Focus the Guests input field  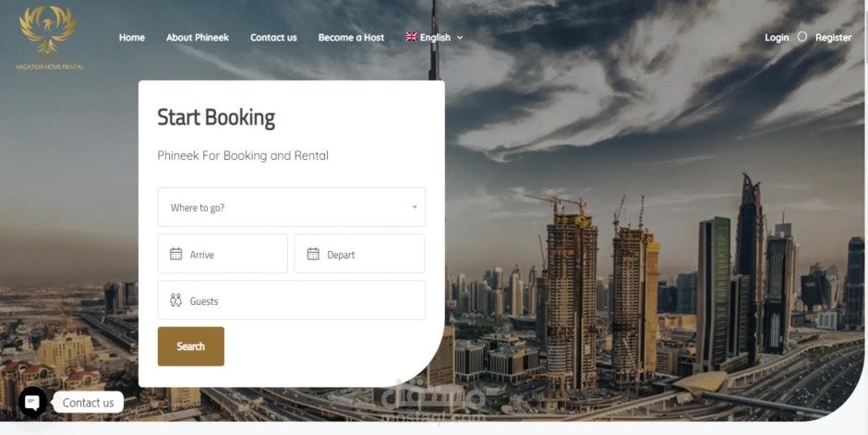pos(292,300)
